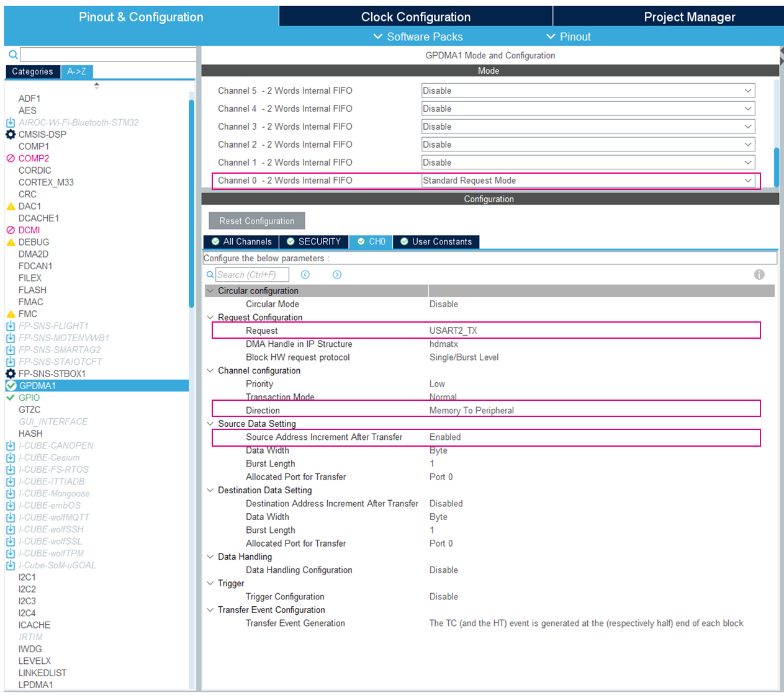Go to the previous parameter search result
Screen dimensions: 784x698
tap(305, 274)
